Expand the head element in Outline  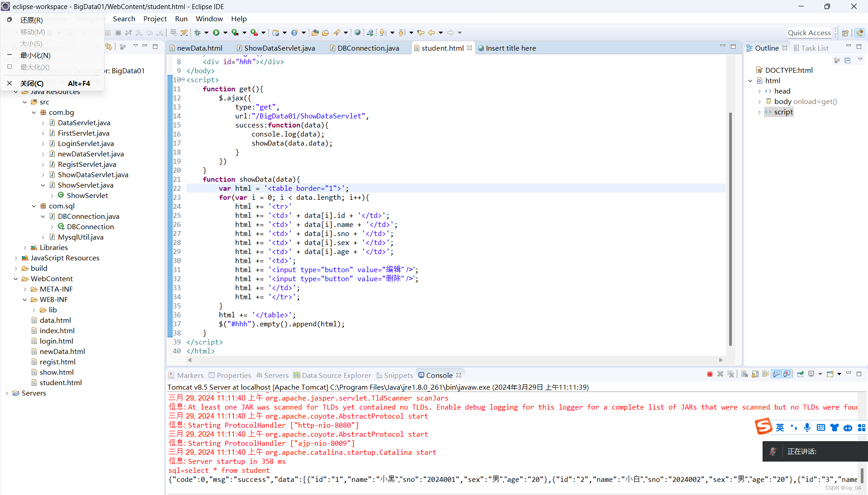click(x=759, y=91)
